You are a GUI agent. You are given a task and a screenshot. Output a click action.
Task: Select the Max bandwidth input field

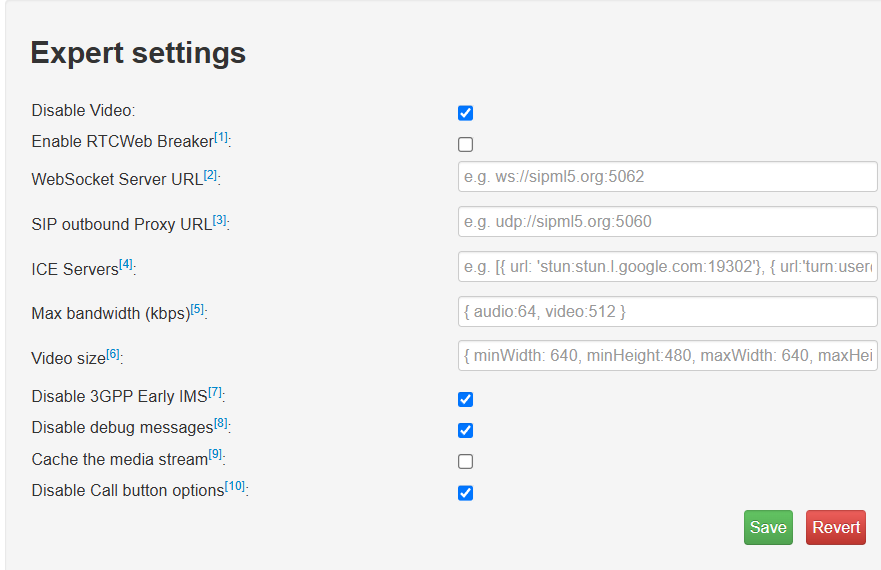(667, 312)
